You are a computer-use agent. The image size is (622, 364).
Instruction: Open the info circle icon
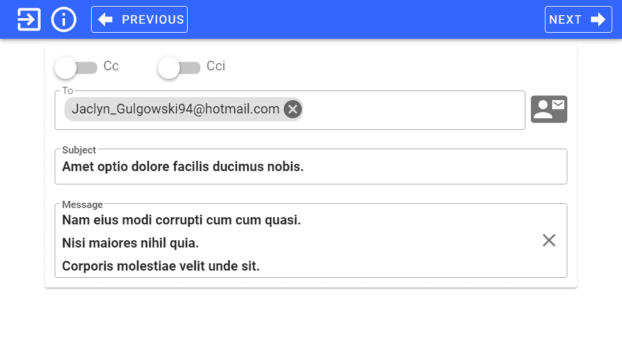[x=63, y=19]
